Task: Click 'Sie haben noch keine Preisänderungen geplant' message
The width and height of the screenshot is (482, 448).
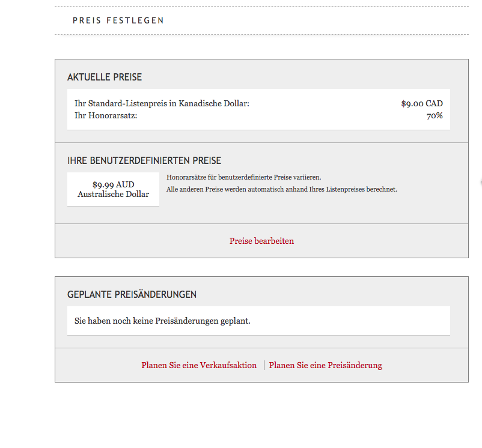Action: click(x=162, y=321)
